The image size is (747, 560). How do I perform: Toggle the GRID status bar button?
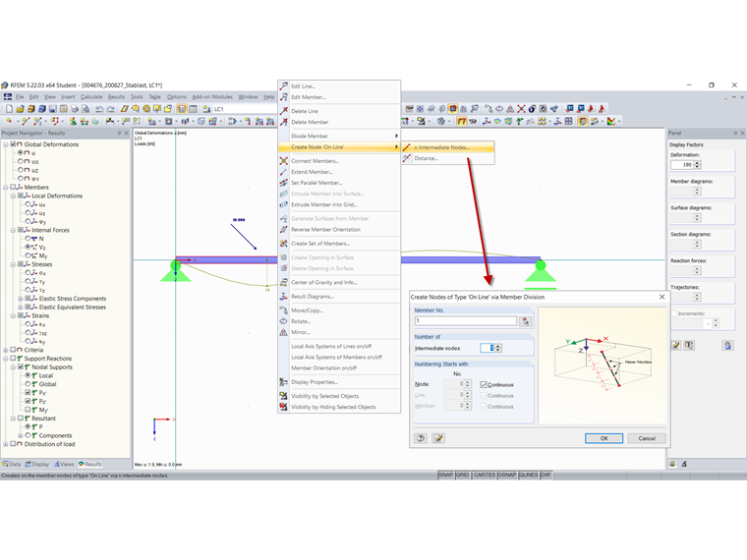(463, 475)
